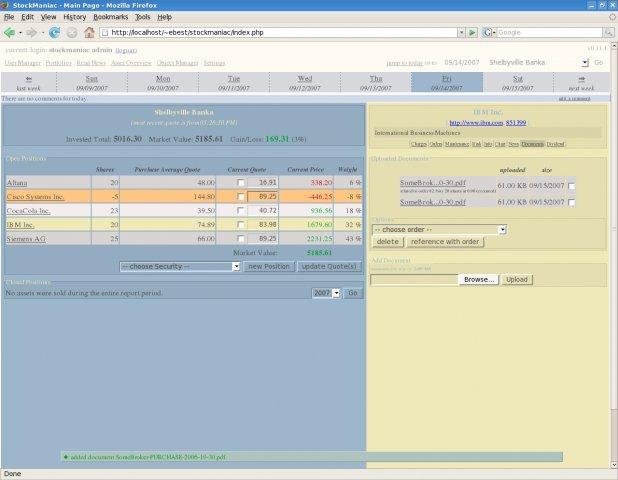Select the first SomeBrok pdf document checkbox
This screenshot has height=480, width=618.
click(x=571, y=186)
